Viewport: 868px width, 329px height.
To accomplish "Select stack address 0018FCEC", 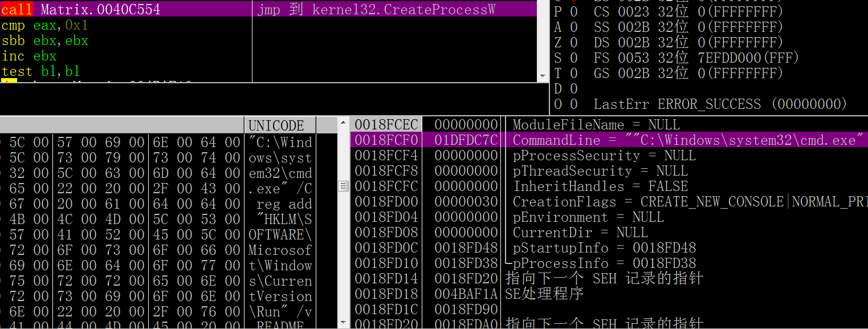I will point(386,124).
